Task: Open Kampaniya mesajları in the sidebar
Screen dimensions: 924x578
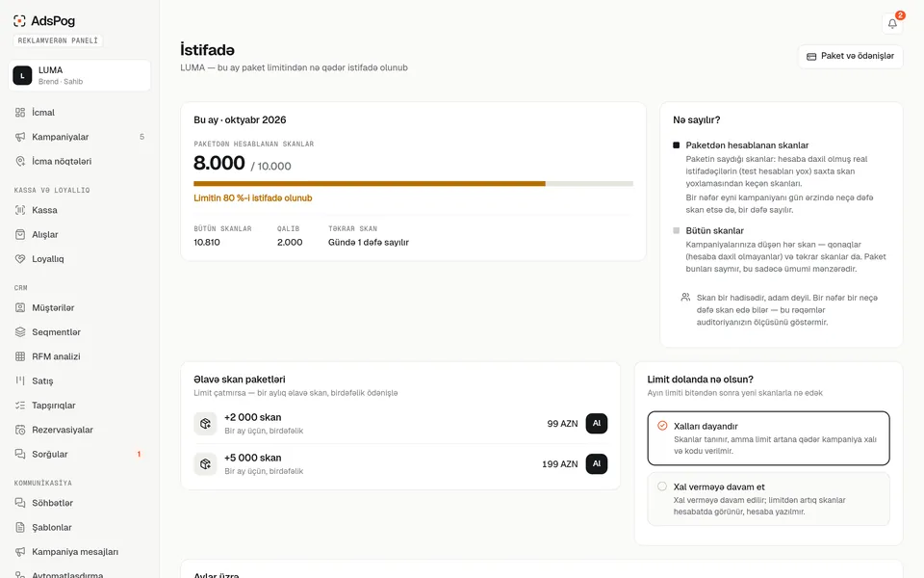Action: pos(80,551)
